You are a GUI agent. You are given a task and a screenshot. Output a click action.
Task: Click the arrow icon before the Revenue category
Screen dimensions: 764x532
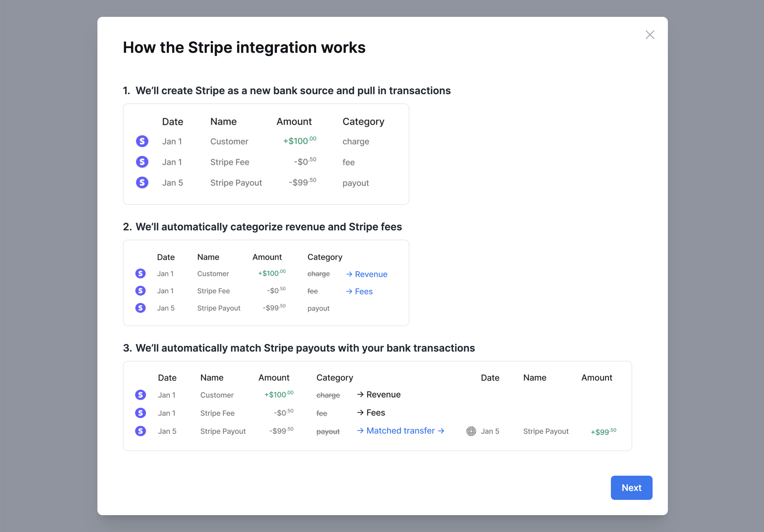pos(349,274)
